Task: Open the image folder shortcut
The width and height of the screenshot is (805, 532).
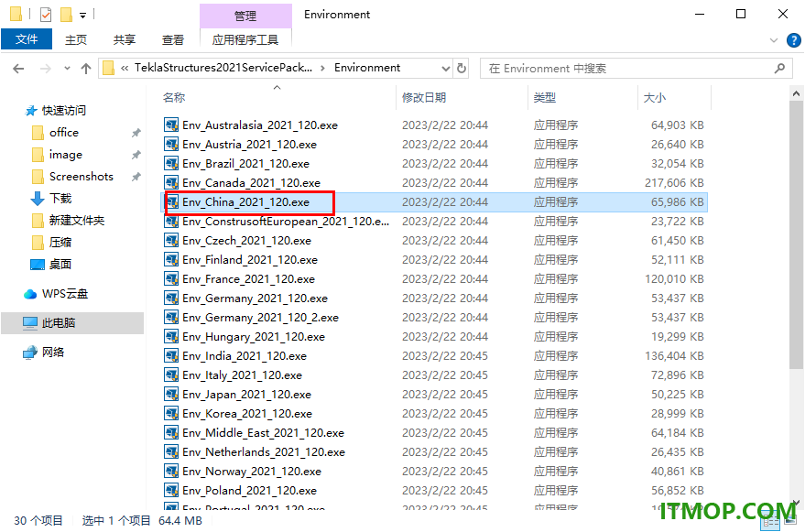Action: click(65, 155)
